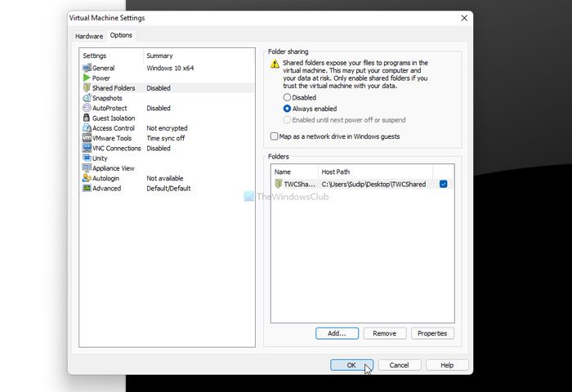Screen dimensions: 572x392
Task: Click the TWCShared folder icon in Folders list
Action: pyautogui.click(x=279, y=184)
